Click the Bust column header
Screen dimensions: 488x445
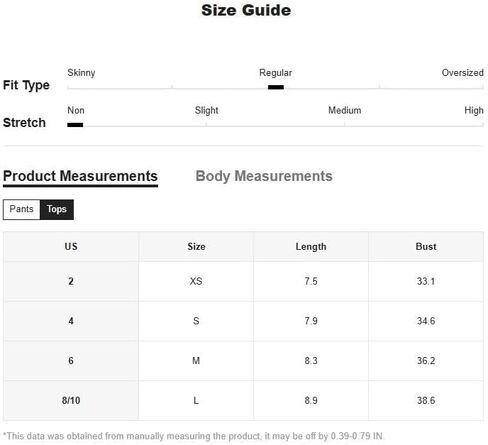[x=426, y=247]
